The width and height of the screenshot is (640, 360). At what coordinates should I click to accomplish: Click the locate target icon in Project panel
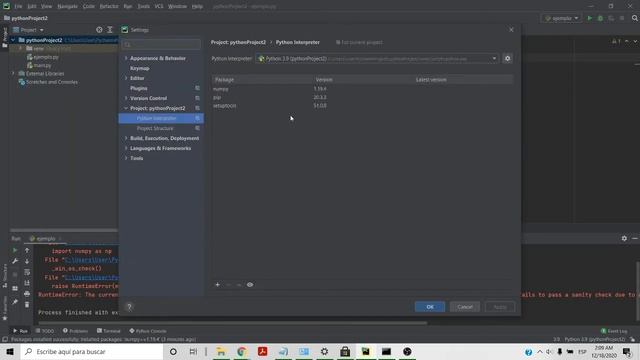pyautogui.click(x=99, y=30)
